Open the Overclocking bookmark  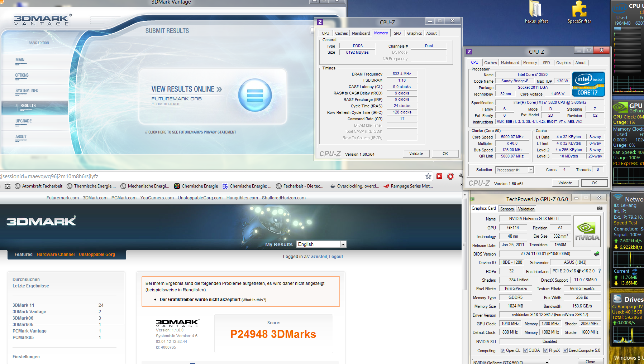pos(354,186)
